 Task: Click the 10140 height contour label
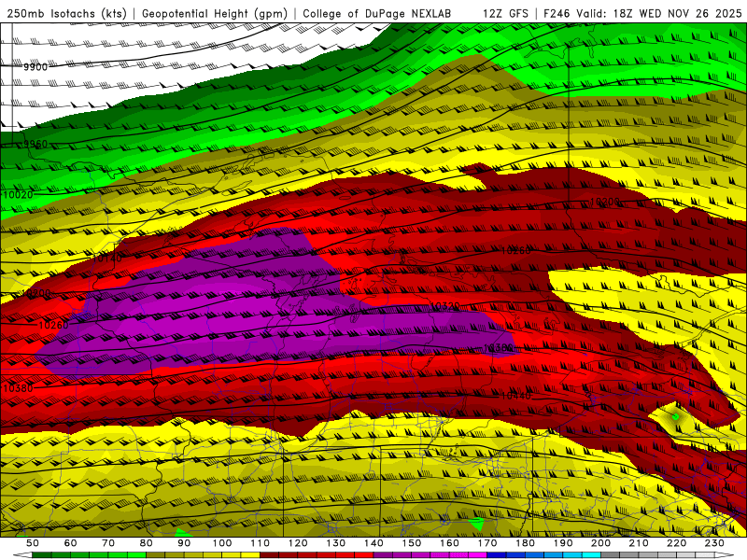point(106,259)
